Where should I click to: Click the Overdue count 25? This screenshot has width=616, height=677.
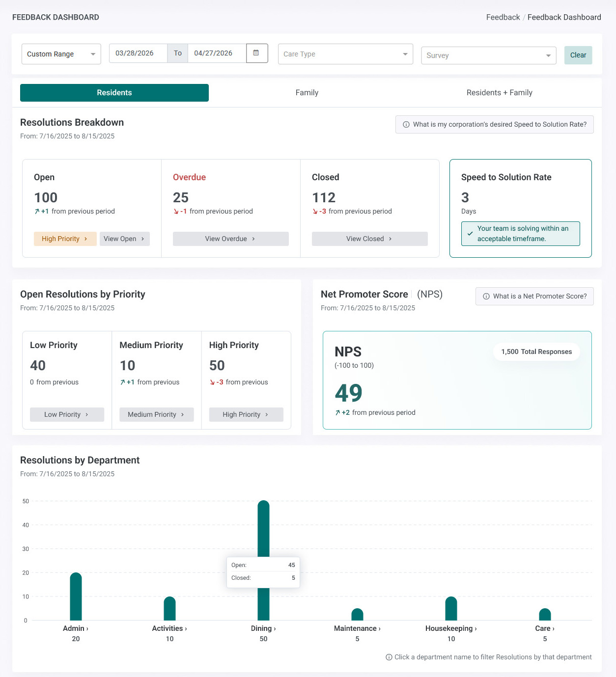point(181,198)
